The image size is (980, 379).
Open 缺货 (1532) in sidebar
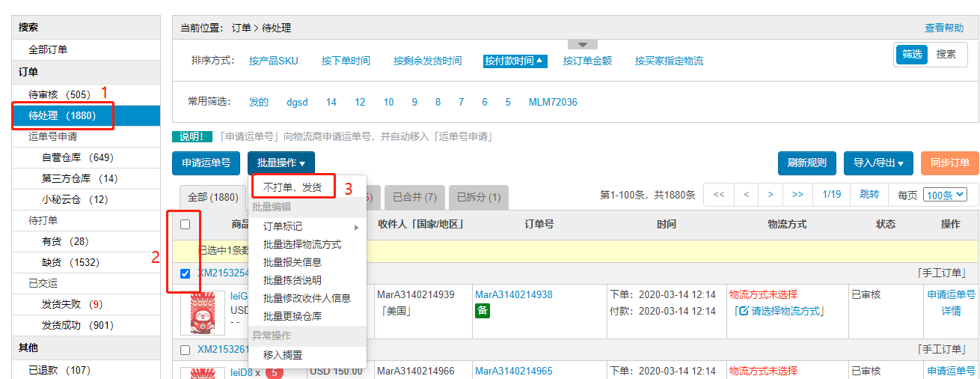[x=86, y=262]
